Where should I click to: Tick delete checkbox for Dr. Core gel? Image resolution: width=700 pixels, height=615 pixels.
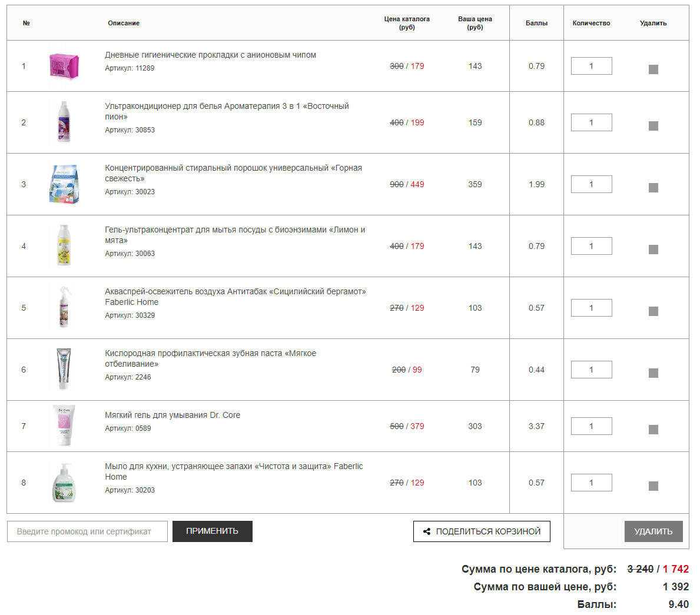point(653,430)
